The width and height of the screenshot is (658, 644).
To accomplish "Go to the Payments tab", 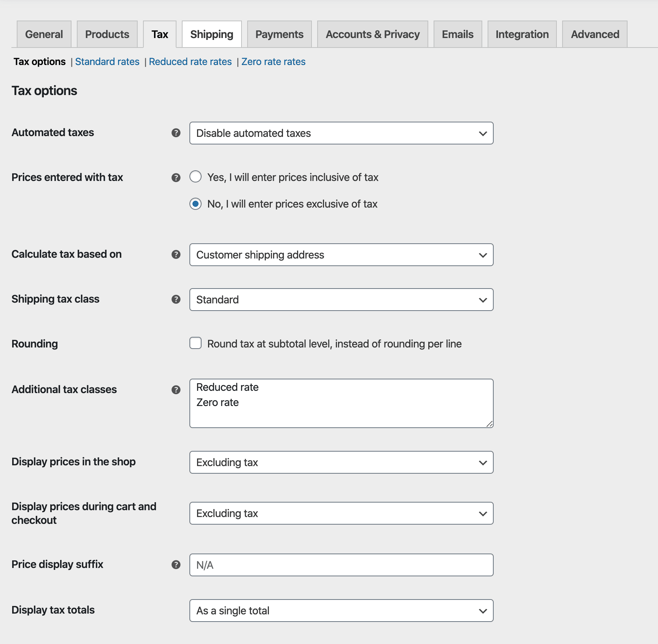I will [279, 34].
